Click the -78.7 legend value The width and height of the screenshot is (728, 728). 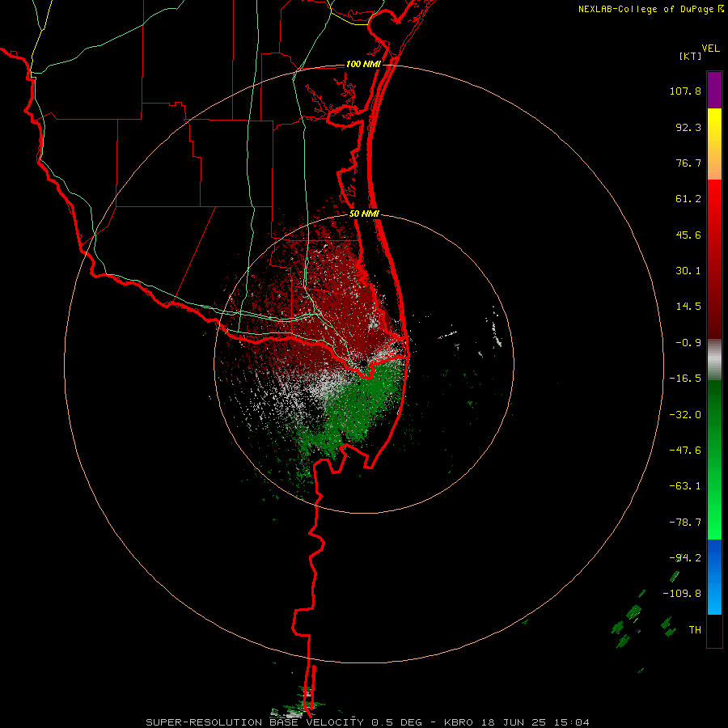click(685, 522)
